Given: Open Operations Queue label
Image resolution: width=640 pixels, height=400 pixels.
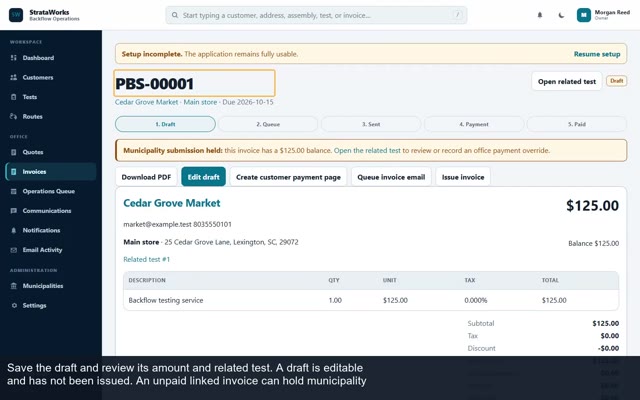Looking at the screenshot, I should (49, 191).
